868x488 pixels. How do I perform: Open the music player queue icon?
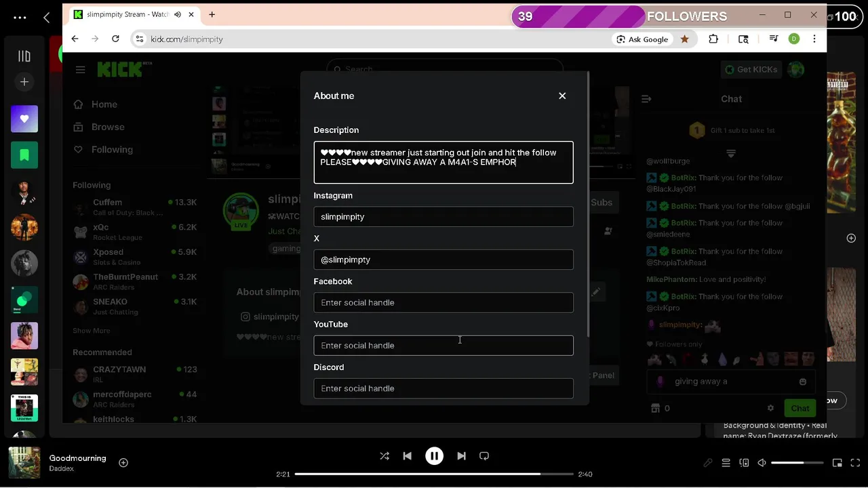pos(726,463)
